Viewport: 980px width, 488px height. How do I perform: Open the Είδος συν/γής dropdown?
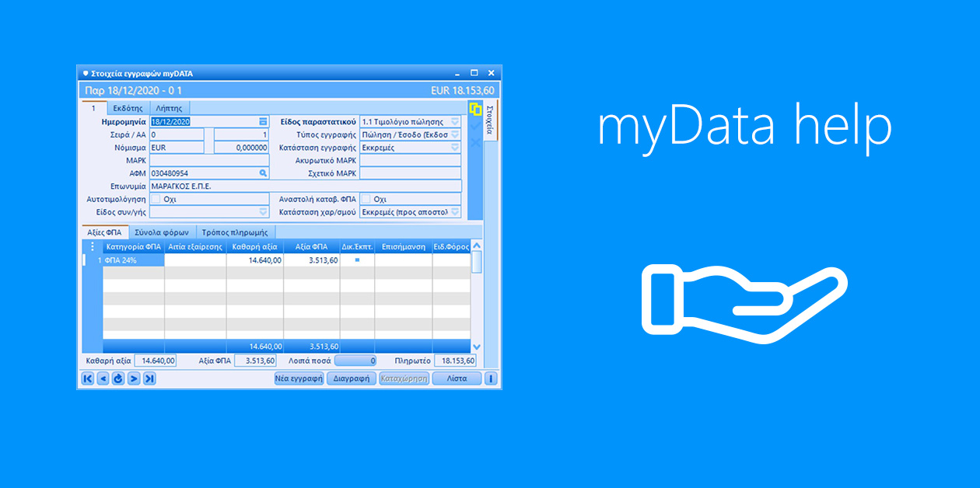coord(263,211)
